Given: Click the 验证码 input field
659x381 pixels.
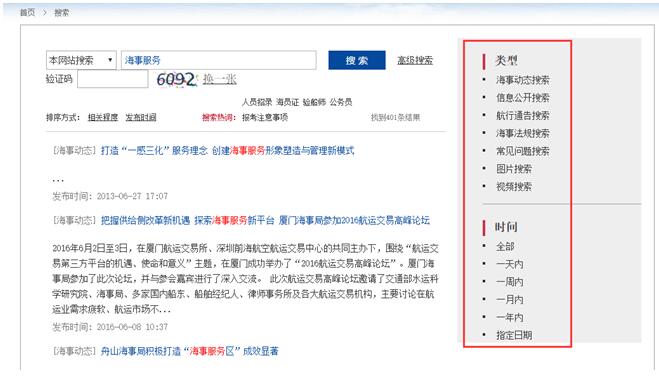Looking at the screenshot, I should click(x=113, y=79).
